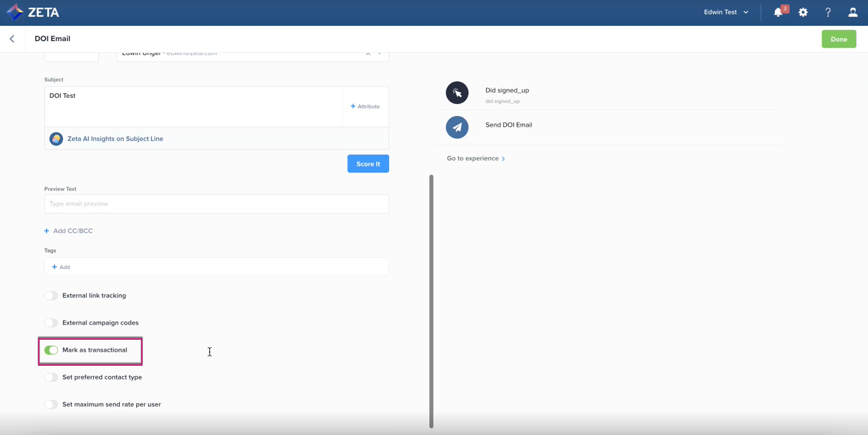Click the Zeta AI Insights orb icon
Viewport: 868px width, 435px height.
(x=56, y=139)
